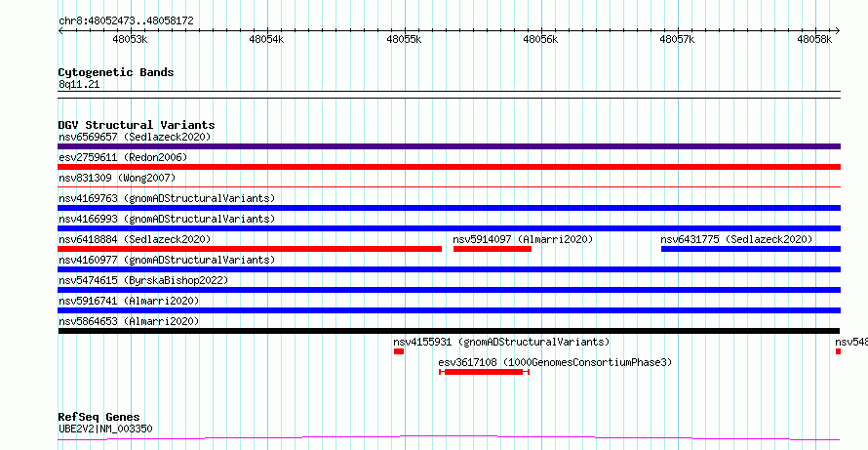868x450 pixels.
Task: Click the blue nsv5474615 variant bar
Action: coord(449,290)
